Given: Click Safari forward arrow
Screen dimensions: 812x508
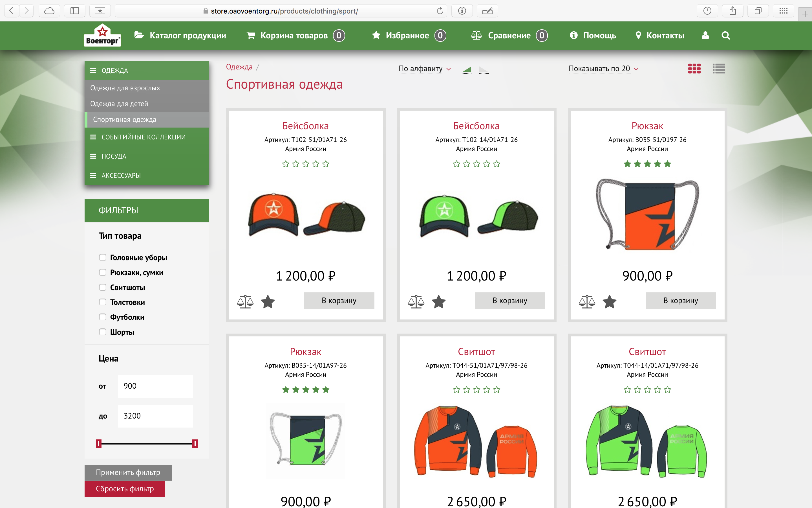Looking at the screenshot, I should point(27,11).
